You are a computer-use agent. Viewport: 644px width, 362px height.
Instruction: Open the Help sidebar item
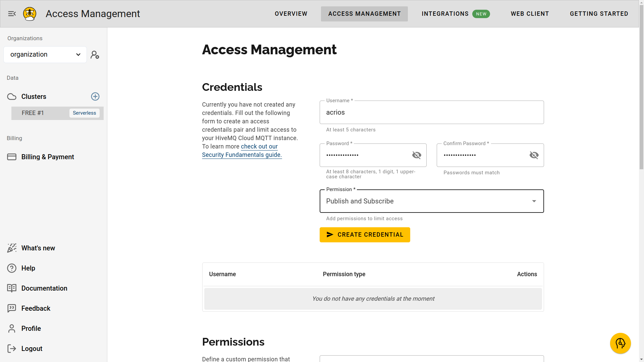(28, 268)
